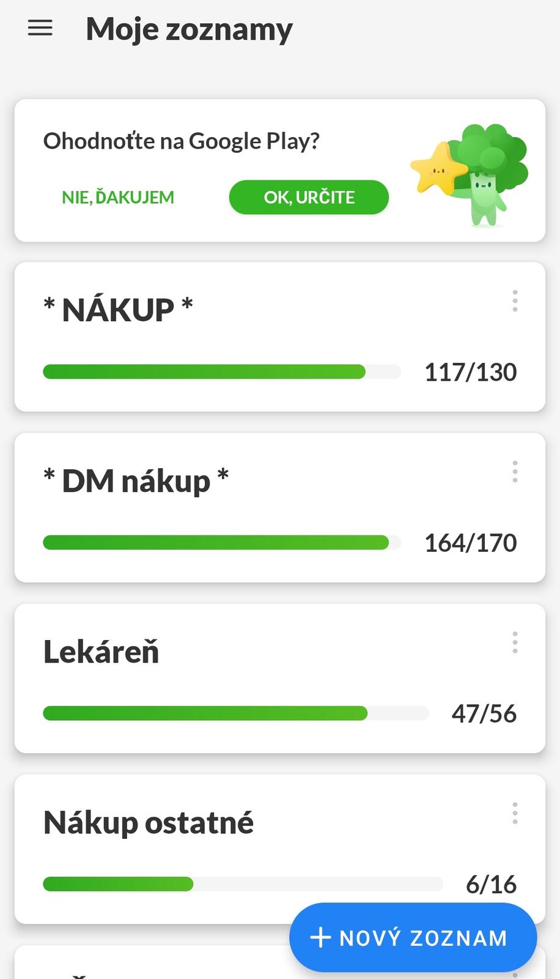The height and width of the screenshot is (979, 560).
Task: Click the Lekáreň progress bar
Action: pos(235,713)
